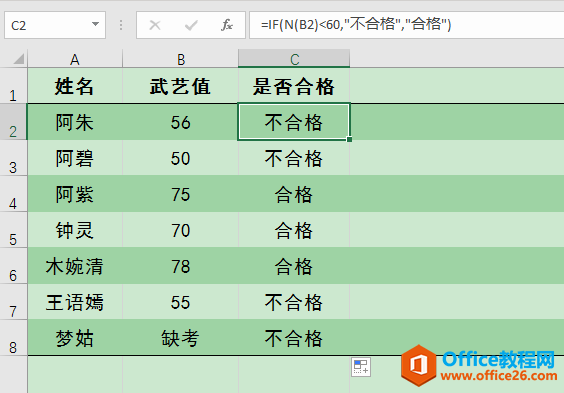Image resolution: width=564 pixels, height=393 pixels.
Task: Select row 1 header
Action: point(13,86)
